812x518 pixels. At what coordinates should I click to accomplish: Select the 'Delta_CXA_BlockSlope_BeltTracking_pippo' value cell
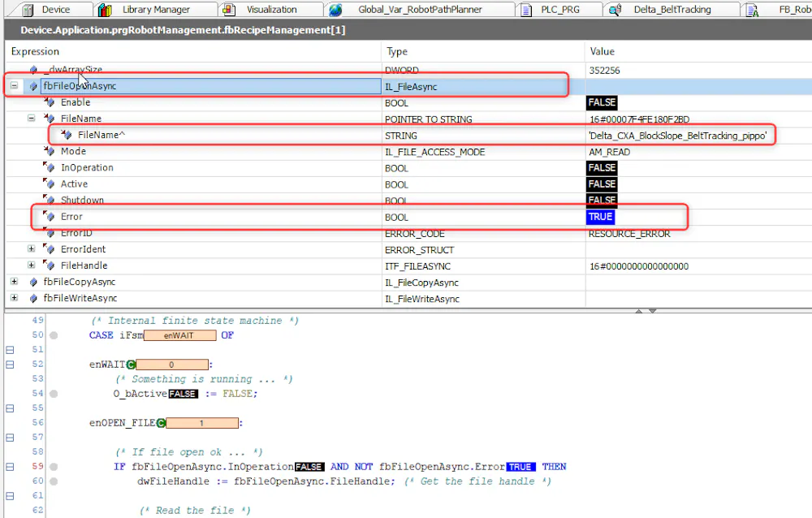[677, 136]
